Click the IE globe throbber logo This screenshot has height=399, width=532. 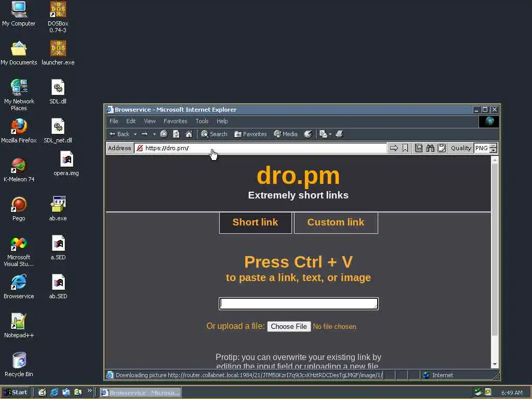[489, 121]
